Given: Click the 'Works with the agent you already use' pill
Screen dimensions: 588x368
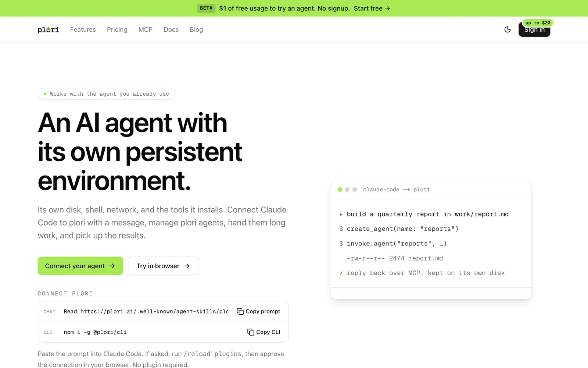Looking at the screenshot, I should (106, 94).
